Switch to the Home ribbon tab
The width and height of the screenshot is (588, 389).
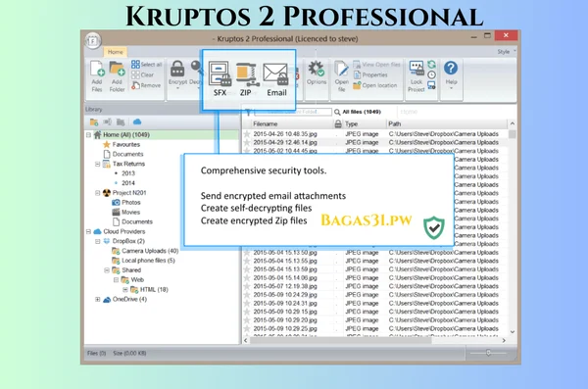115,52
